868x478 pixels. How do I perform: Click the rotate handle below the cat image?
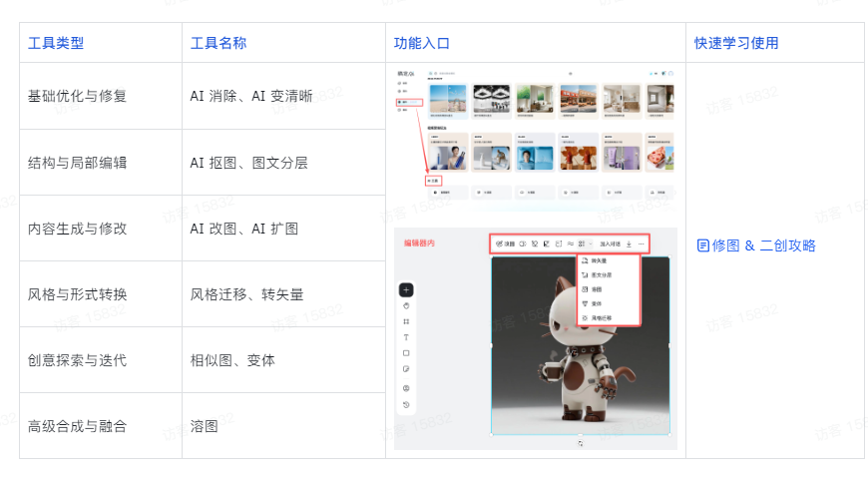coord(580,444)
